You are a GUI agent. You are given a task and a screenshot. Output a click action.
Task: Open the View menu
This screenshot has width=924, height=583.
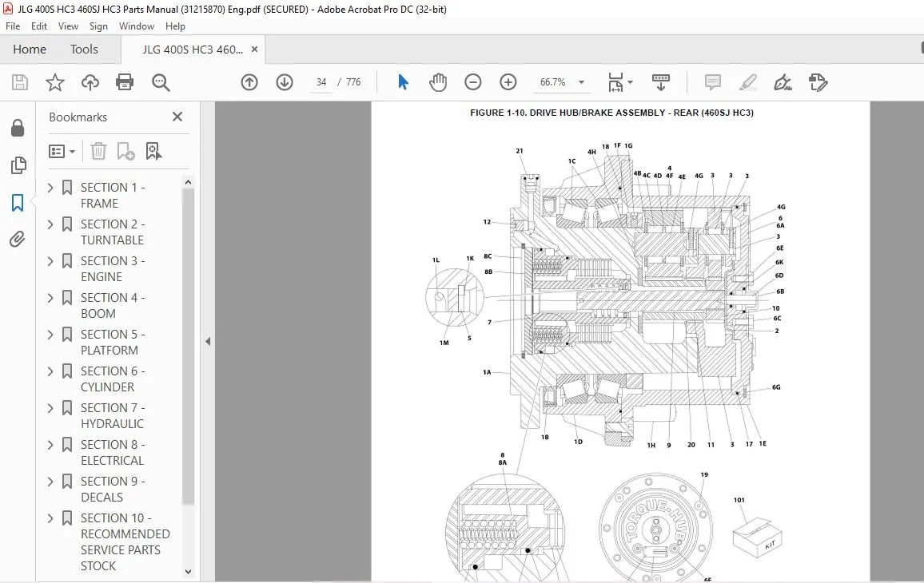pyautogui.click(x=68, y=26)
